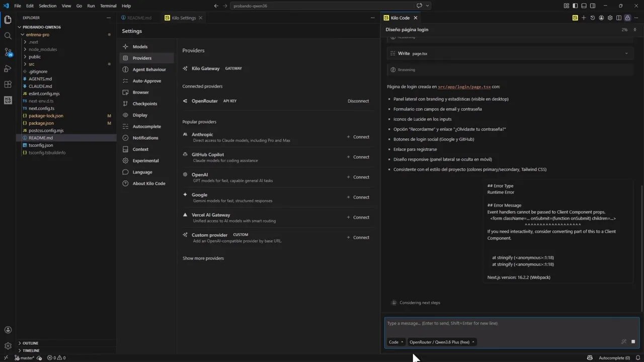Click the yellow Kilo Code logo in panel toolbar
This screenshot has height=362, width=644.
point(575,18)
